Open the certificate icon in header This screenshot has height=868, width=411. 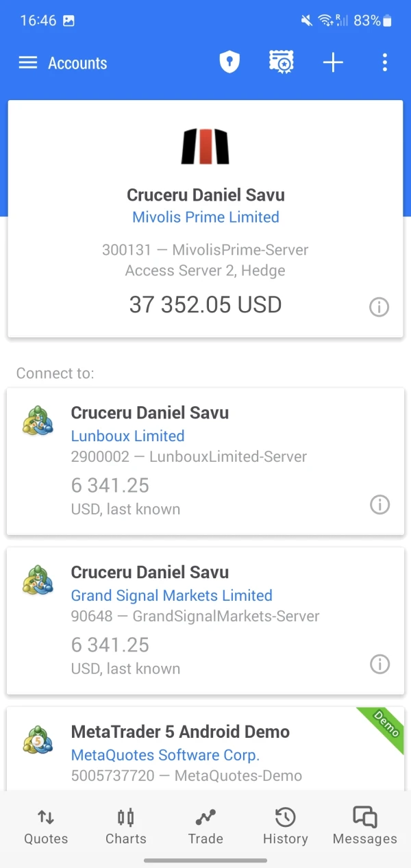(x=281, y=63)
